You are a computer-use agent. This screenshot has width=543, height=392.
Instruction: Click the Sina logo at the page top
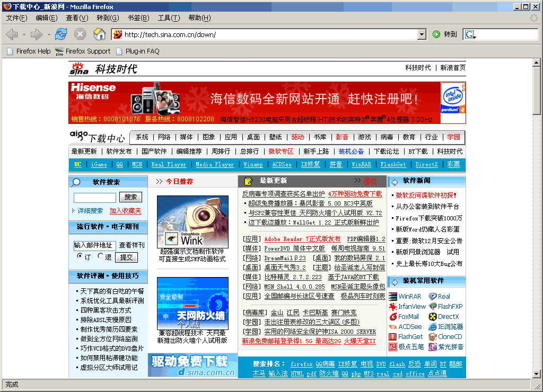coord(80,68)
